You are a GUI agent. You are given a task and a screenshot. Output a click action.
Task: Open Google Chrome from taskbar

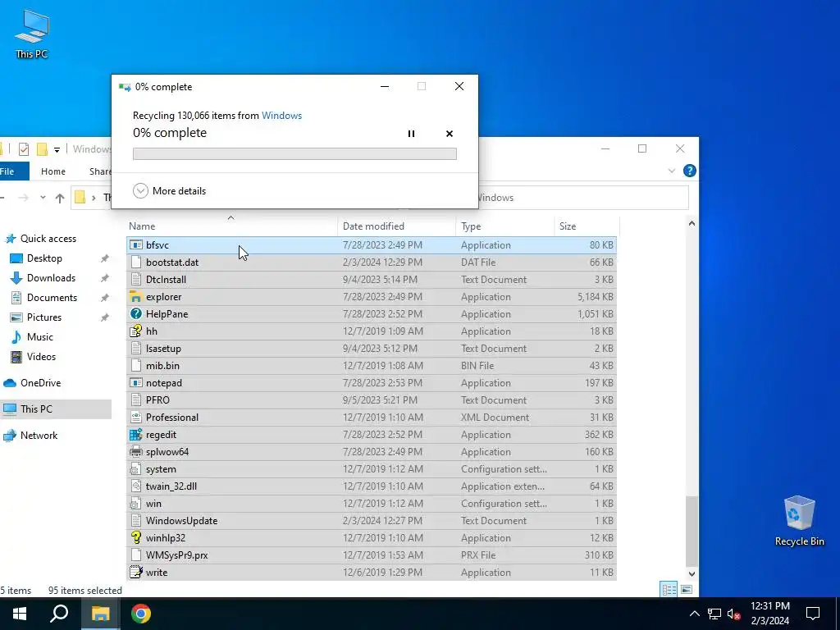tap(141, 614)
